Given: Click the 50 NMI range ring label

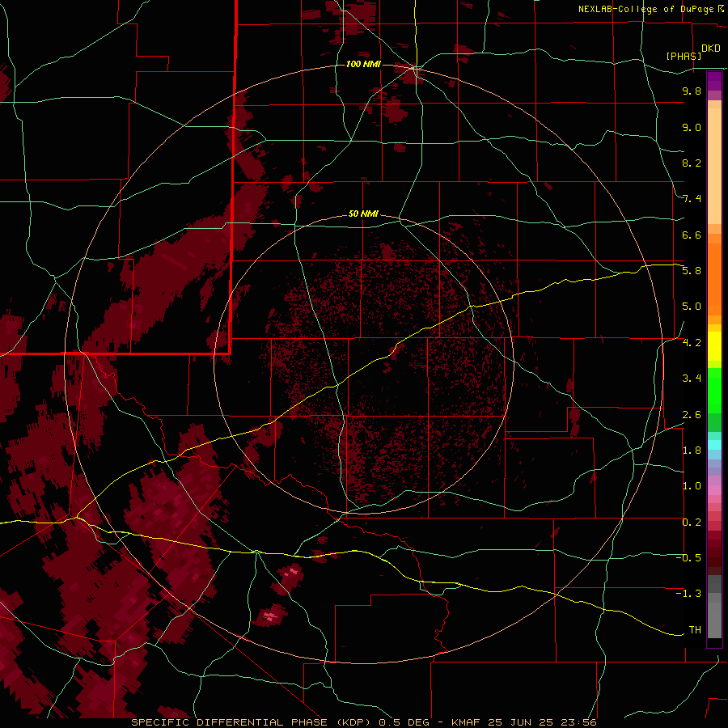Looking at the screenshot, I should click(x=363, y=214).
